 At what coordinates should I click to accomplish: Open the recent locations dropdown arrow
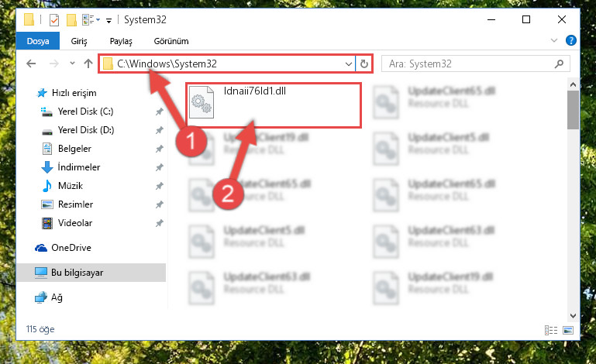(72, 64)
